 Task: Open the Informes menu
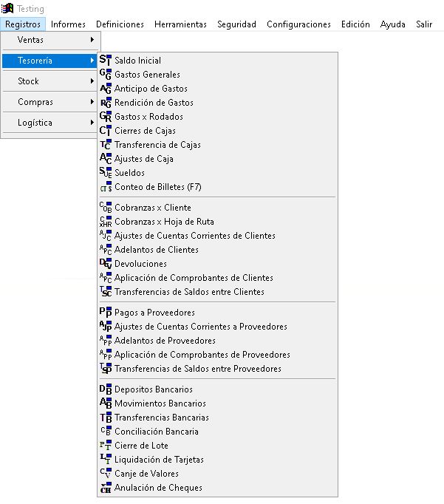coord(68,24)
